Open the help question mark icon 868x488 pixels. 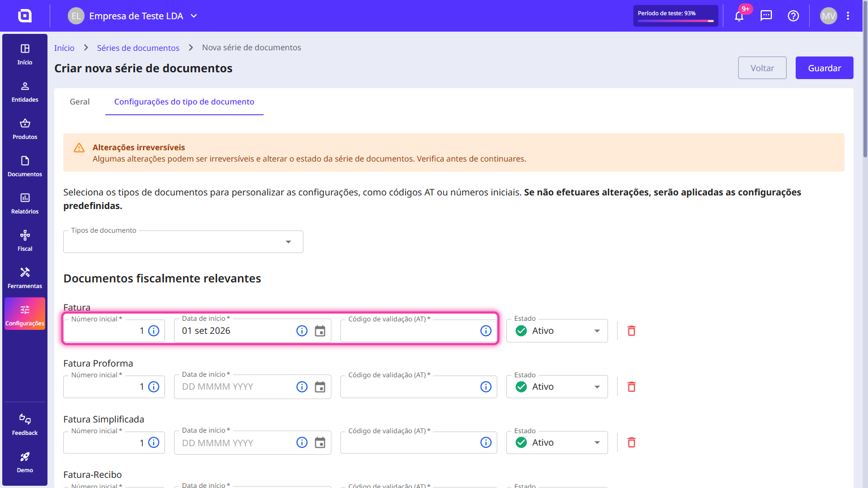tap(793, 16)
